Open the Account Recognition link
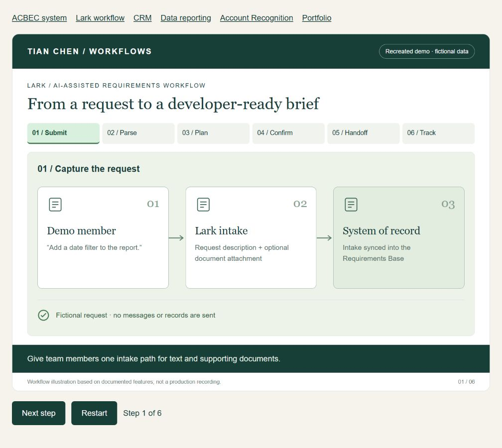Screen dimensions: 502x448 click(x=256, y=18)
